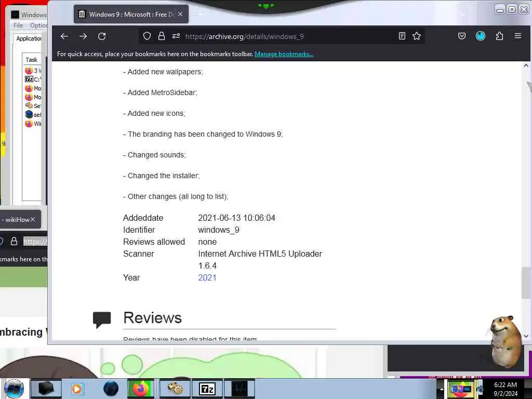
Task: Open the Windows Start orb
Action: pyautogui.click(x=14, y=389)
